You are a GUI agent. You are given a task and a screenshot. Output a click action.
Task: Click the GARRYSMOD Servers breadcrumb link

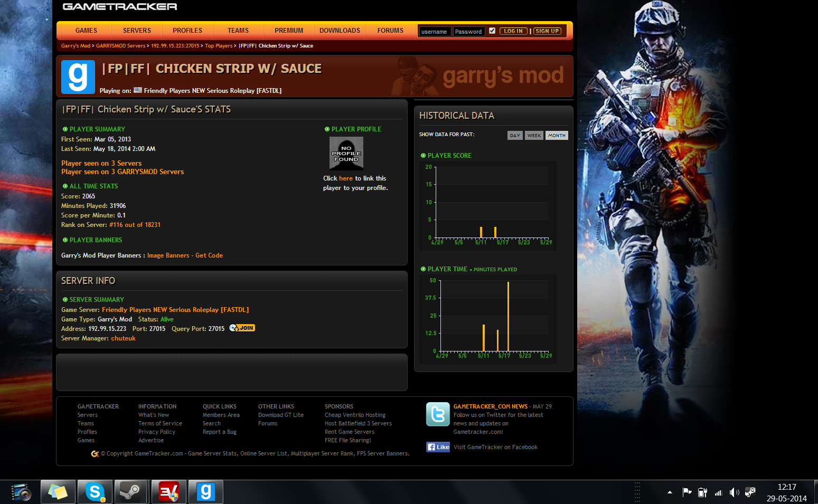coord(120,46)
